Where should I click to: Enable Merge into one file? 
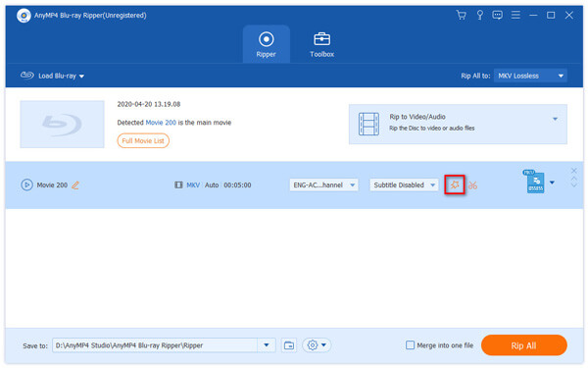[410, 345]
